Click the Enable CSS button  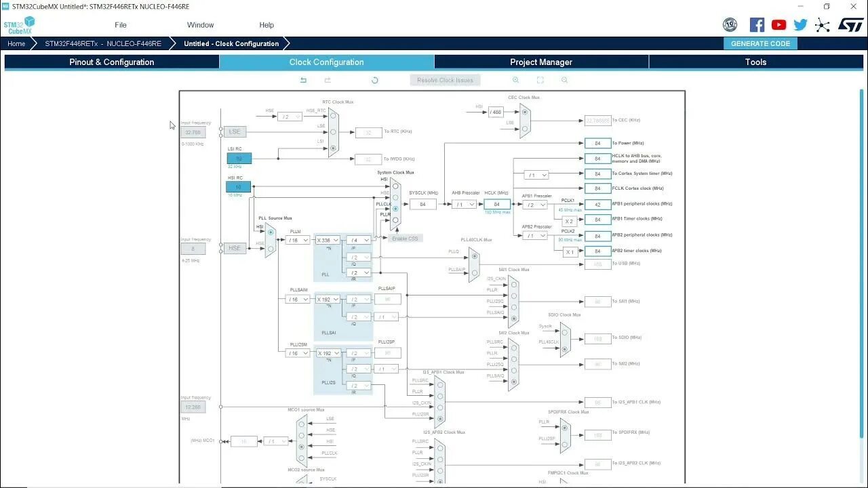pos(404,238)
